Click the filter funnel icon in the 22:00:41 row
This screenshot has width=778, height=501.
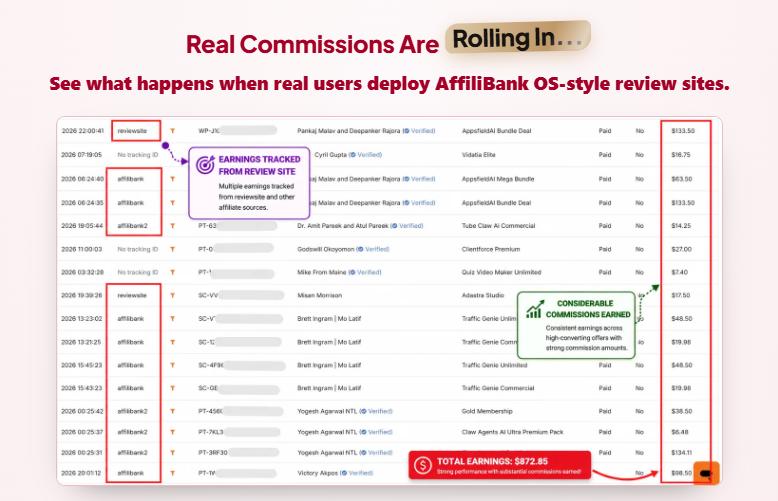pos(173,131)
